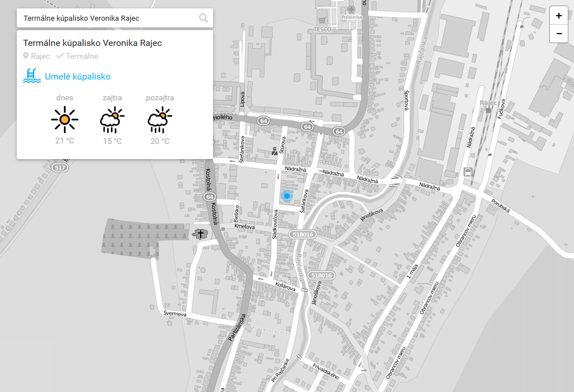Viewport: 574px width, 392px height.
Task: Click the Švermova street label
Action: 175,314
